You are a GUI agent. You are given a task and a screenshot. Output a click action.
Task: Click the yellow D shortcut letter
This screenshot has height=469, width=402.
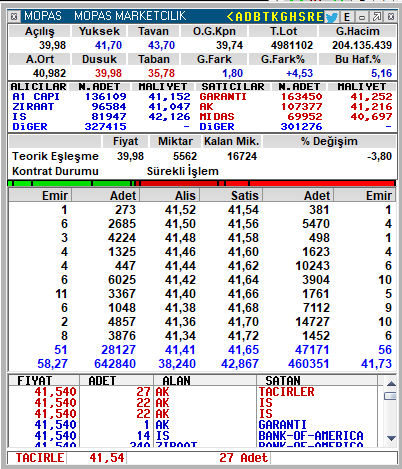(x=248, y=16)
